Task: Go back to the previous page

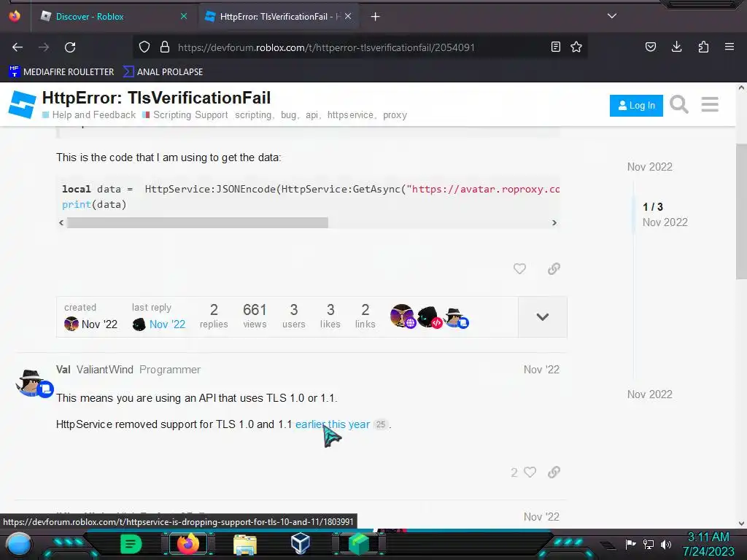Action: click(18, 47)
